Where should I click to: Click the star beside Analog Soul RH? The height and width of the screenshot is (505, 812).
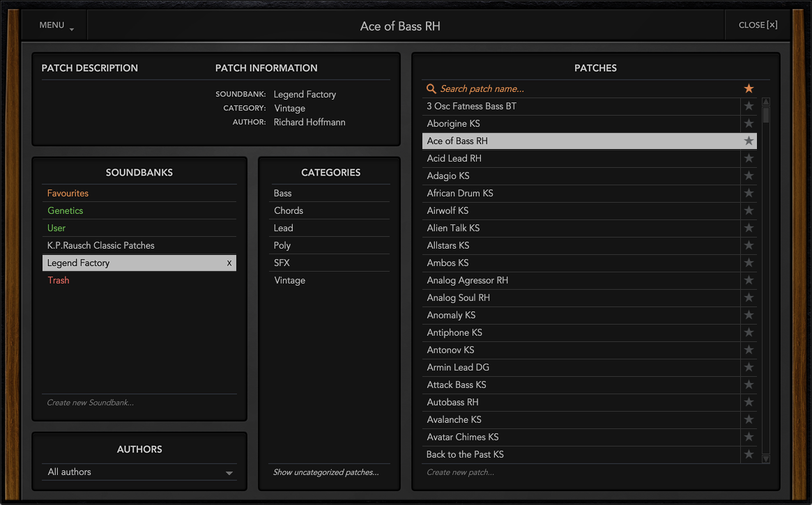pos(749,297)
